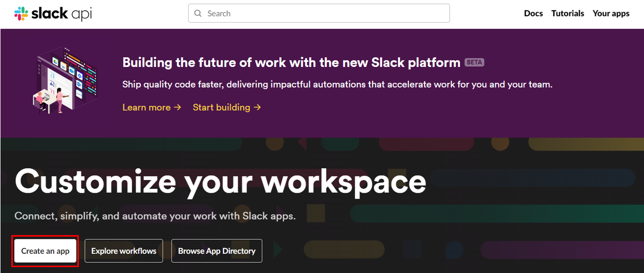Click the 'Customize your workspace' heading
The image size is (644, 273).
click(220, 182)
